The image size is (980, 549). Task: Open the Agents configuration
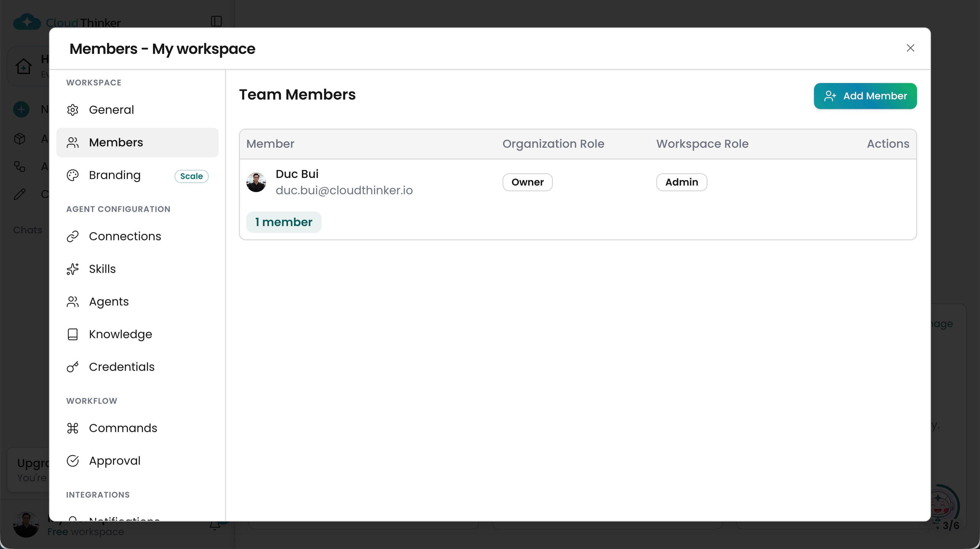click(137, 302)
